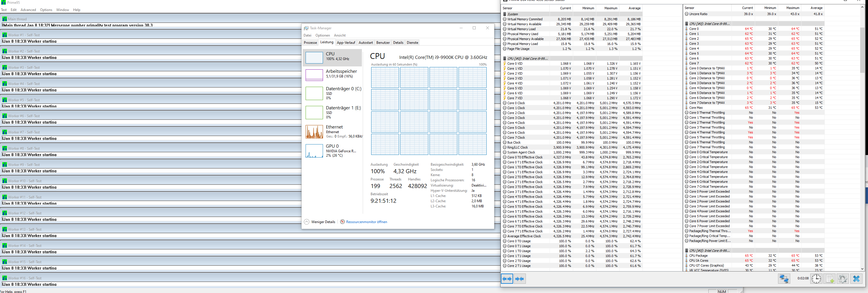
Task: Click the HWiNFO scrollbar down arrow
Action: point(862,269)
